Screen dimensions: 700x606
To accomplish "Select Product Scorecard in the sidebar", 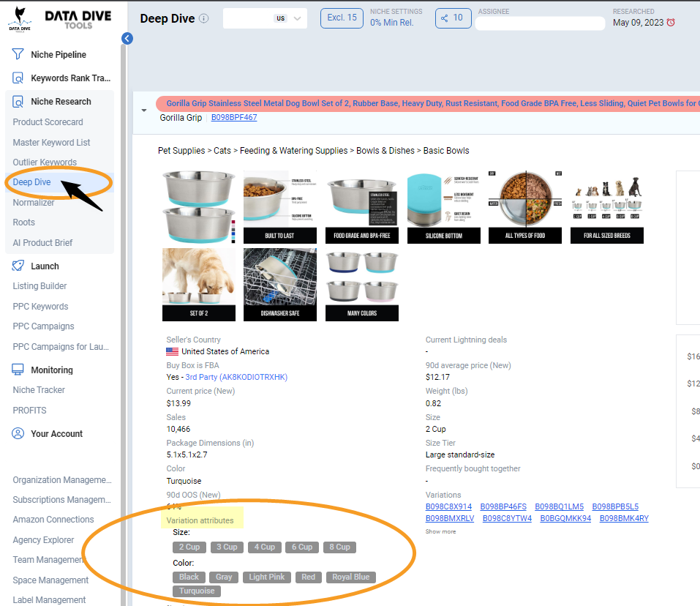I will point(48,122).
